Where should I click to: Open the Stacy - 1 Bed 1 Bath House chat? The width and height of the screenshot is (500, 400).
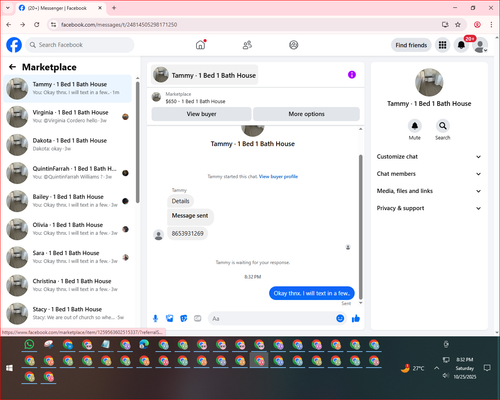pos(68,313)
